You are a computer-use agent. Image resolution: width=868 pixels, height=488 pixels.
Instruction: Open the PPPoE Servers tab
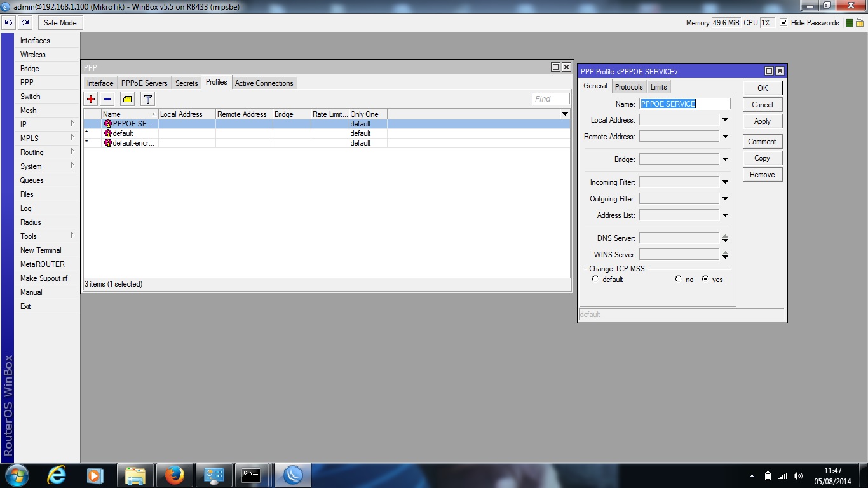coord(144,83)
